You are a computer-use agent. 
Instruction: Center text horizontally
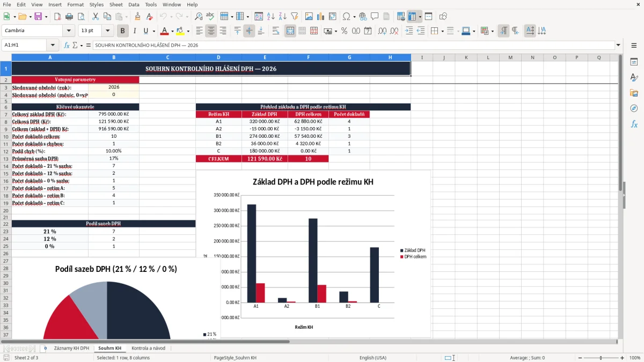211,31
